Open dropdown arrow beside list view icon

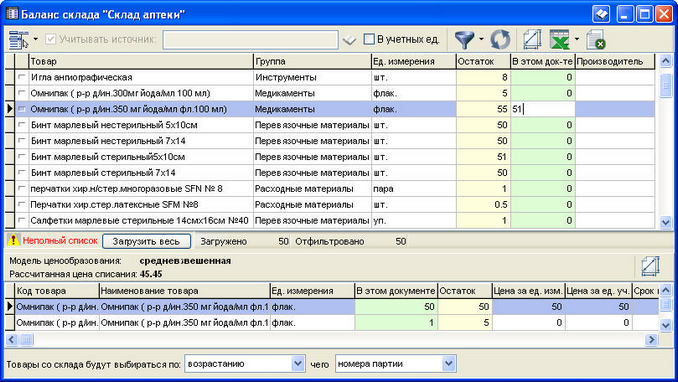click(x=35, y=39)
